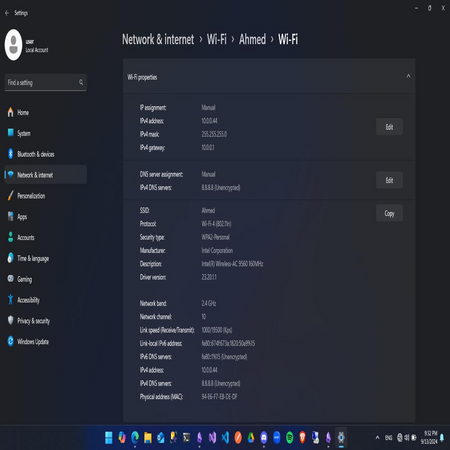This screenshot has height=450, width=450.
Task: Click the search magnifier icon
Action: point(81,82)
